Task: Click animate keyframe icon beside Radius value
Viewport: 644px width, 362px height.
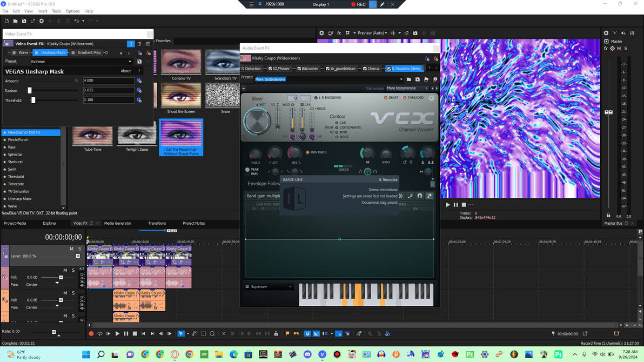Action: tap(139, 90)
